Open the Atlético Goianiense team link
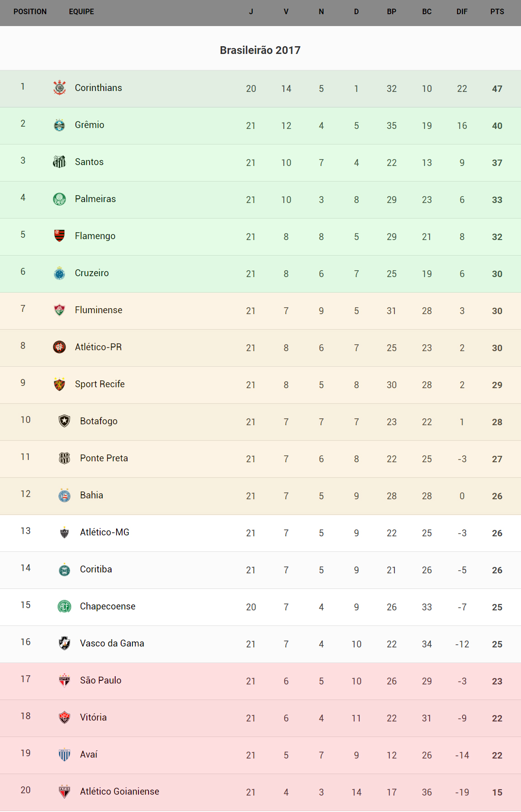 [x=119, y=791]
